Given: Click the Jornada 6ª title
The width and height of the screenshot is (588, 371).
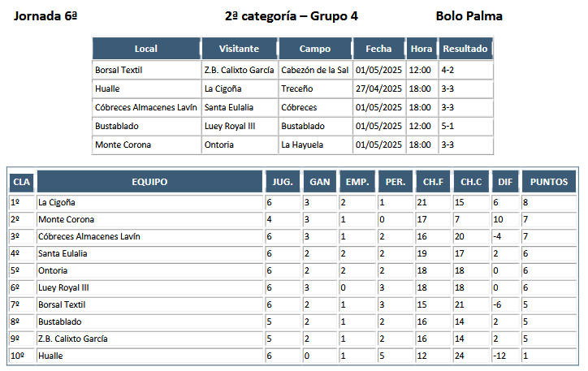Looking at the screenshot, I should [45, 16].
